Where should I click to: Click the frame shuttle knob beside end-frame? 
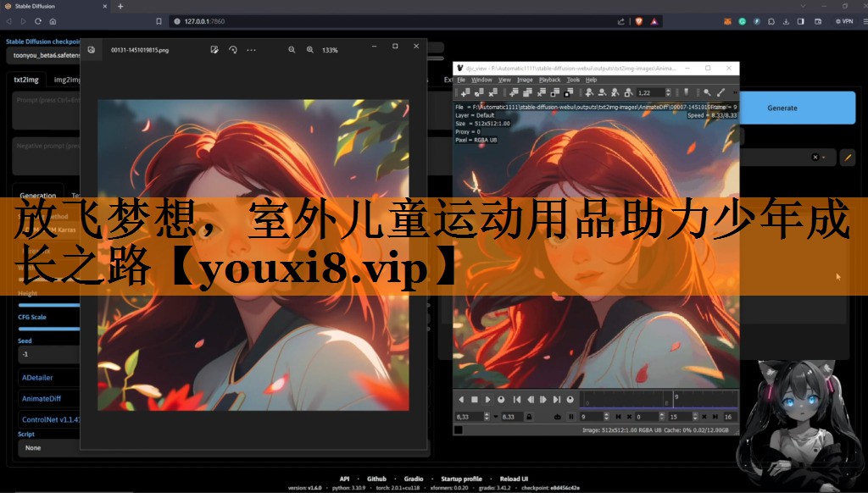[570, 400]
